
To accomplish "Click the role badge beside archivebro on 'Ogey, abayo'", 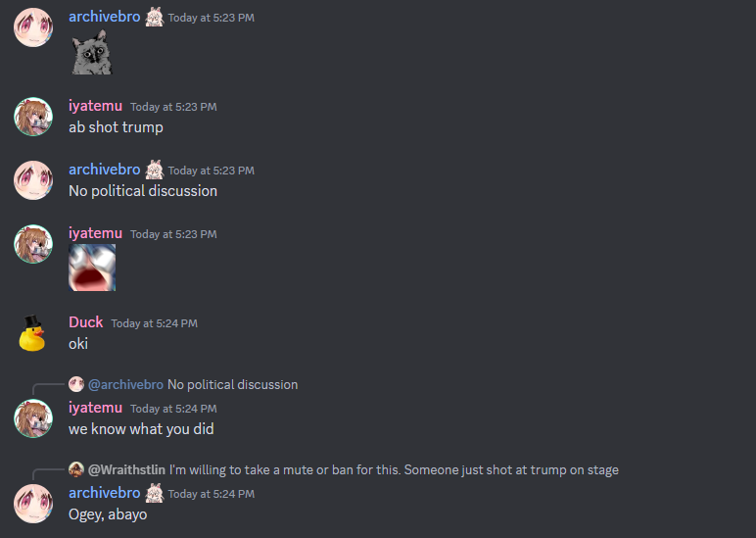I will [155, 493].
